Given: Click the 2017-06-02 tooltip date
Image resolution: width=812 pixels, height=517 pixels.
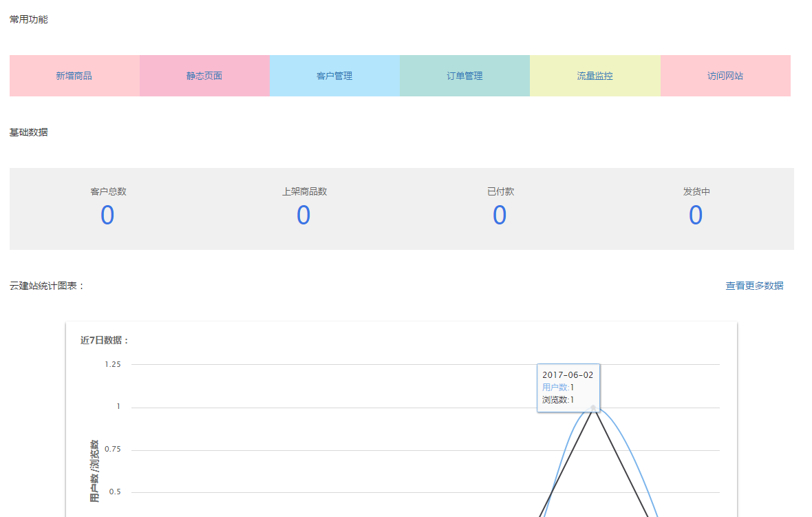Looking at the screenshot, I should 568,375.
